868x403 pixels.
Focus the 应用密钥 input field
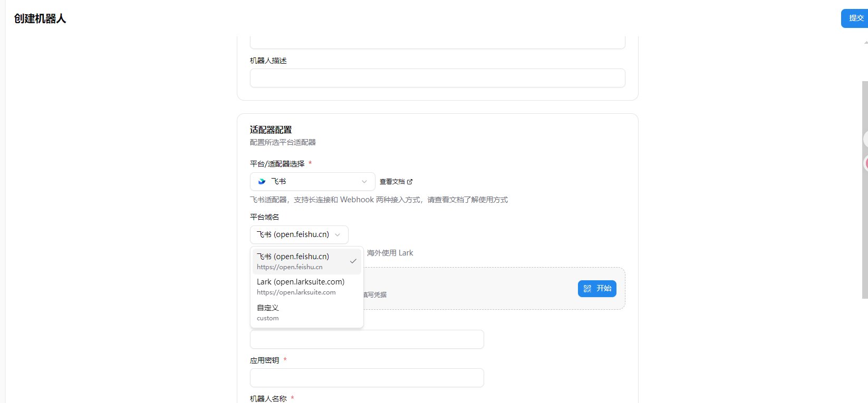click(367, 378)
